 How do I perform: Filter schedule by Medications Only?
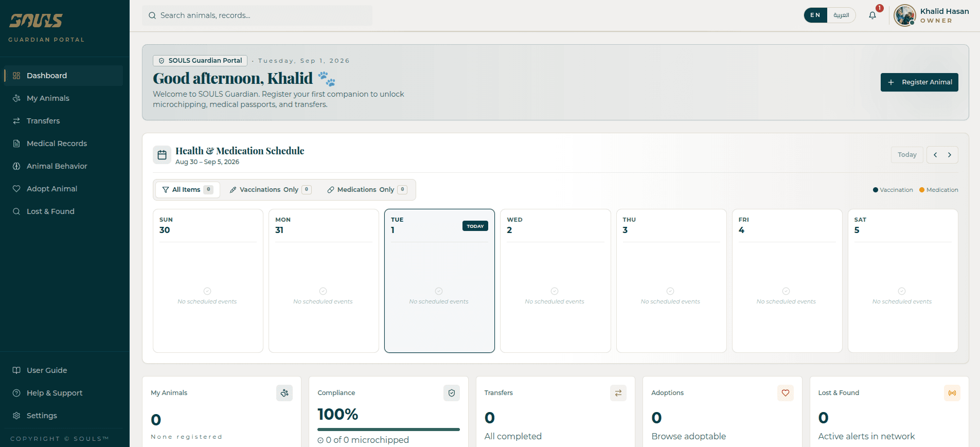tap(367, 190)
